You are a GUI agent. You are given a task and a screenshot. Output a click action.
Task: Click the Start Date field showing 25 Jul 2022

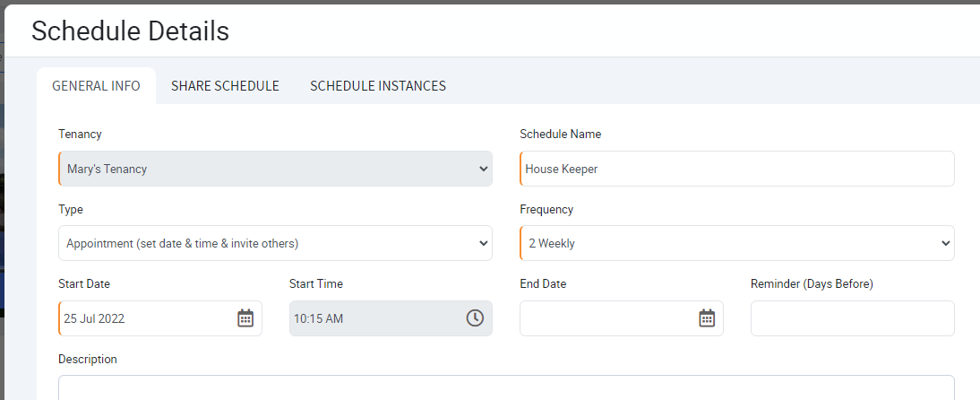(x=160, y=318)
